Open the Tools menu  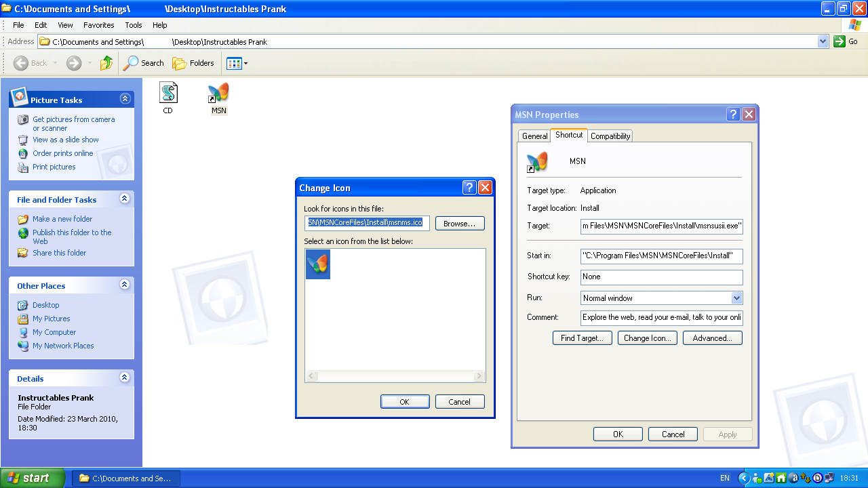pos(134,25)
